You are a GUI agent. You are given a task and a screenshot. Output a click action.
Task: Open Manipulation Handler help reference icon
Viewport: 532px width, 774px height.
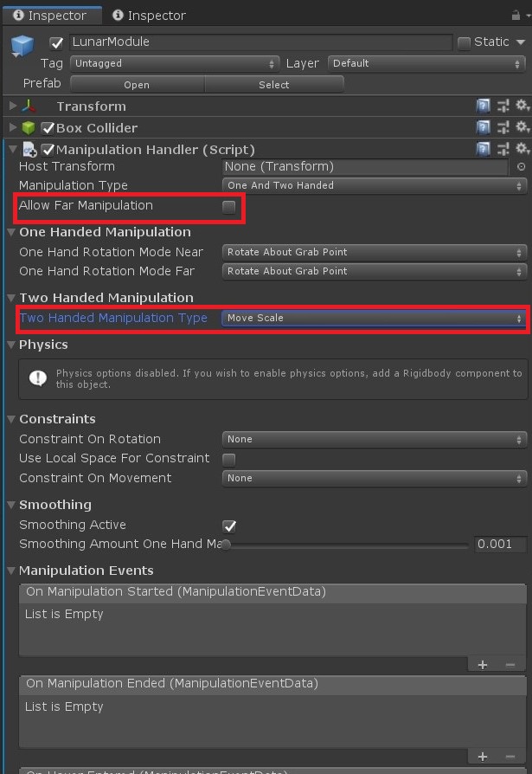[x=484, y=149]
